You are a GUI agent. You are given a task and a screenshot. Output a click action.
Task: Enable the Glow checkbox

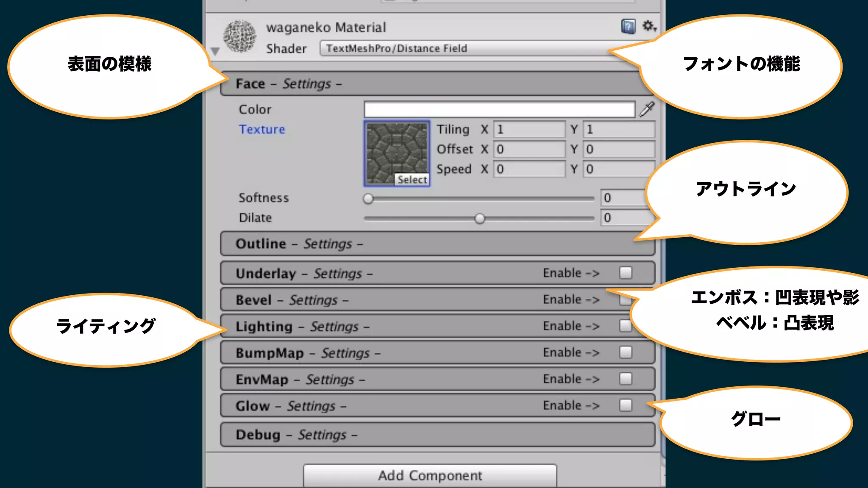[x=626, y=405]
